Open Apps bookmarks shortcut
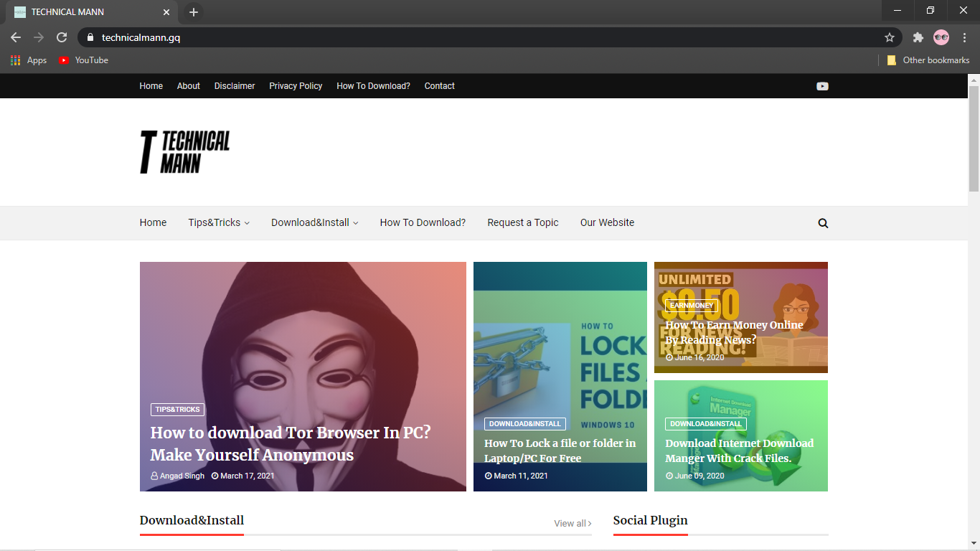The width and height of the screenshot is (980, 551). 29,60
